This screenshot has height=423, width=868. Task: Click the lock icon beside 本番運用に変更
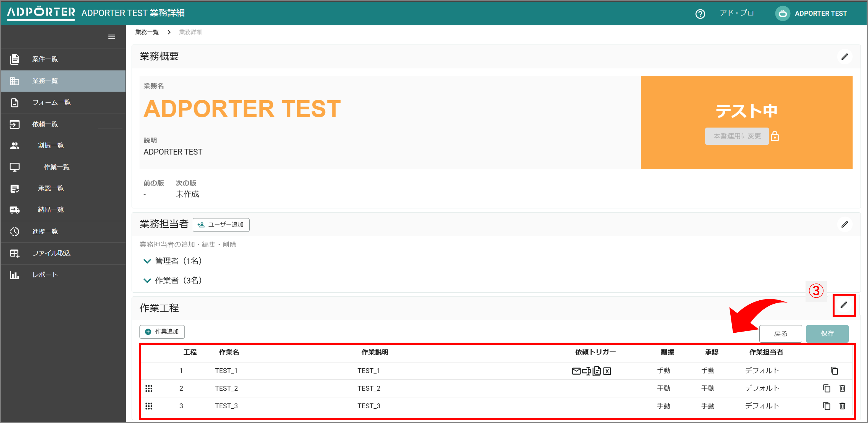click(775, 136)
